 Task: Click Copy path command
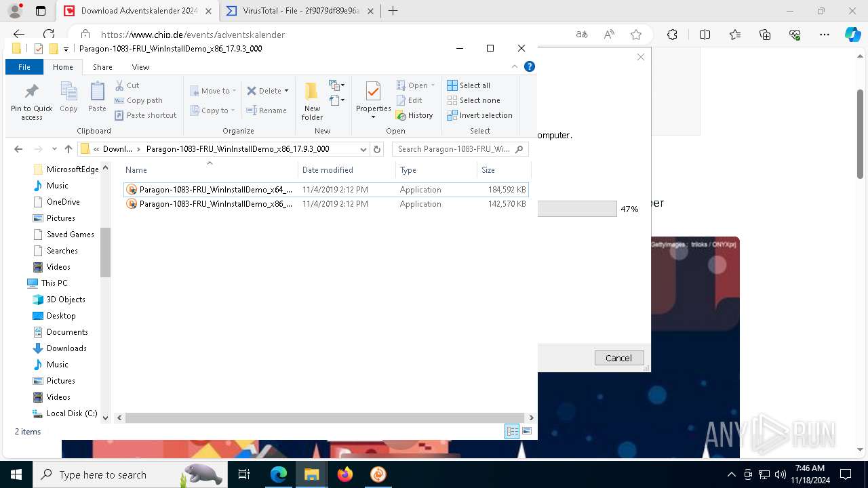click(138, 100)
